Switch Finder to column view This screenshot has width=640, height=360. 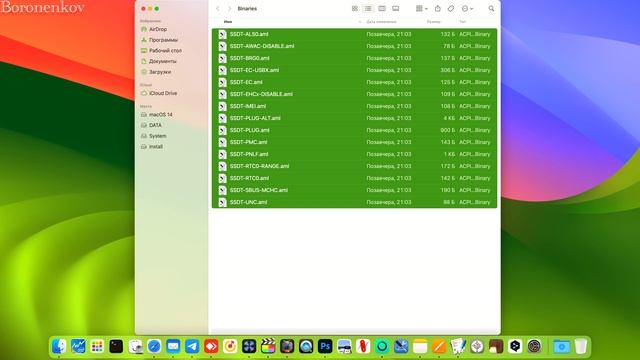click(x=382, y=9)
